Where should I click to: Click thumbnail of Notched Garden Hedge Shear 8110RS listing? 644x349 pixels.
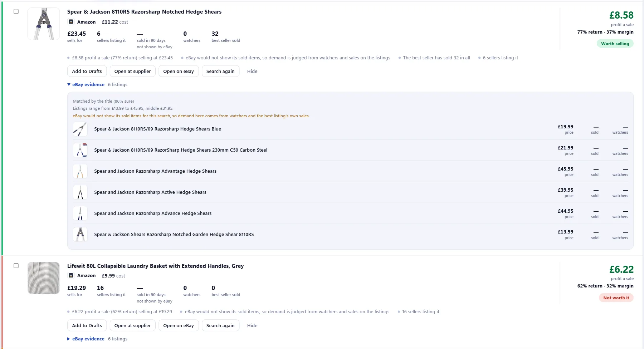[x=80, y=235]
